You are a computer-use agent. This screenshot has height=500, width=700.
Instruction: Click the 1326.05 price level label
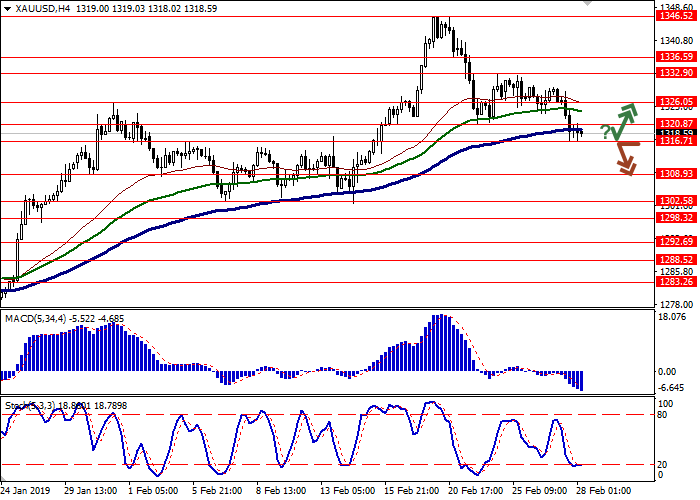(676, 102)
